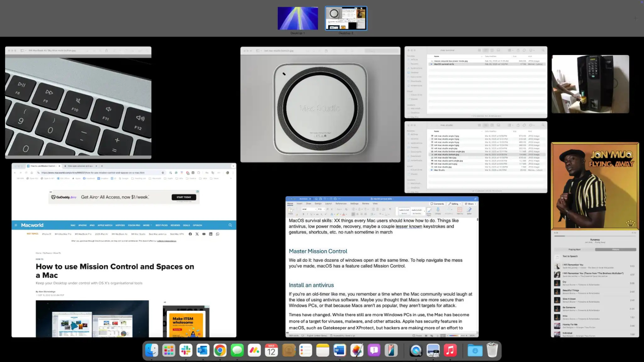Switch to Desktop 1 thumbnail in Mission Control

[298, 18]
